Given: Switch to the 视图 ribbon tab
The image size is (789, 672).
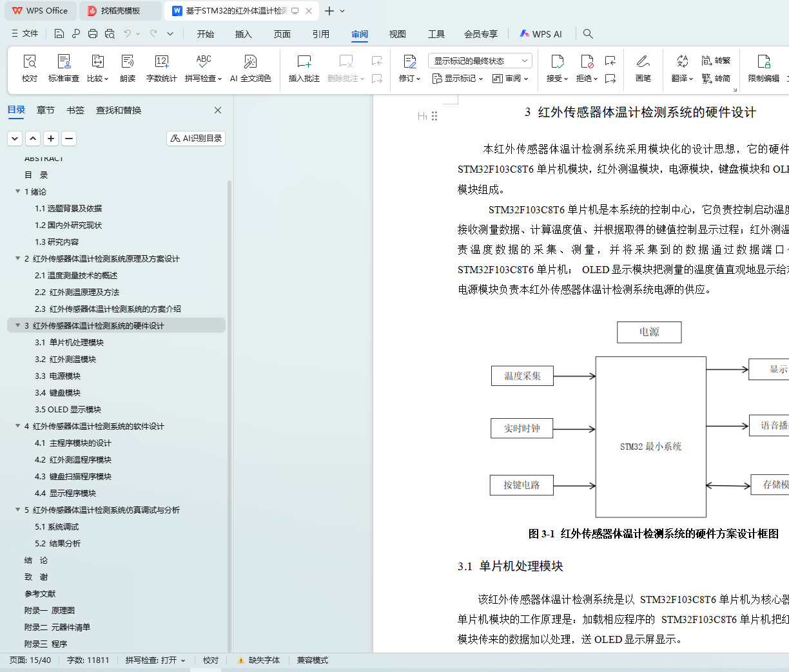Looking at the screenshot, I should 398,34.
